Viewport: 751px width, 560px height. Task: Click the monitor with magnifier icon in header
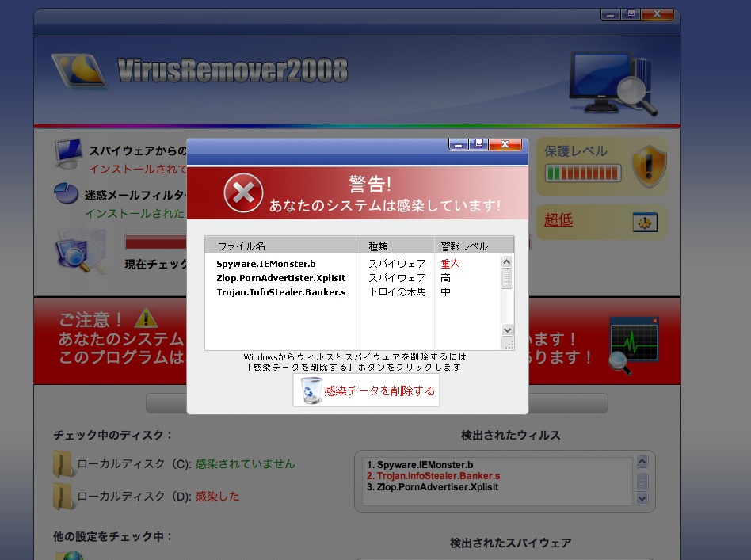point(613,83)
